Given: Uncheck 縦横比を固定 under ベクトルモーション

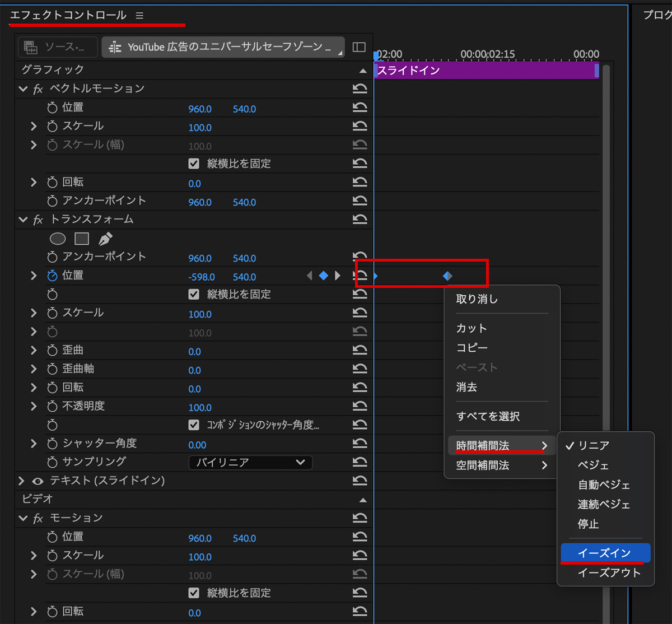Looking at the screenshot, I should coord(194,164).
